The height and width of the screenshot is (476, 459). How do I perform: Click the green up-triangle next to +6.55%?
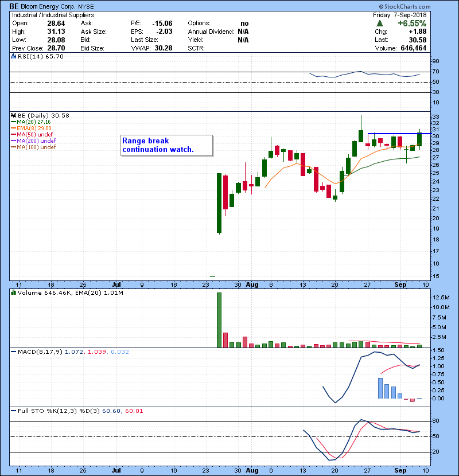(379, 24)
